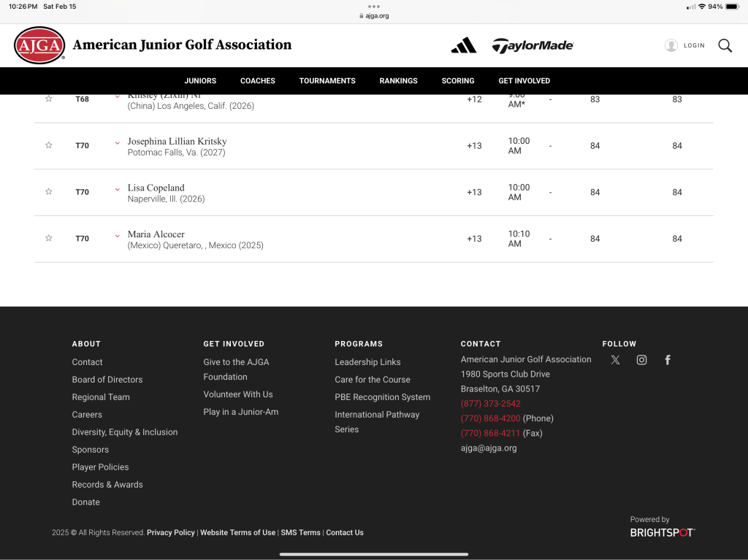
Task: Open the Rankings menu
Action: pos(398,81)
